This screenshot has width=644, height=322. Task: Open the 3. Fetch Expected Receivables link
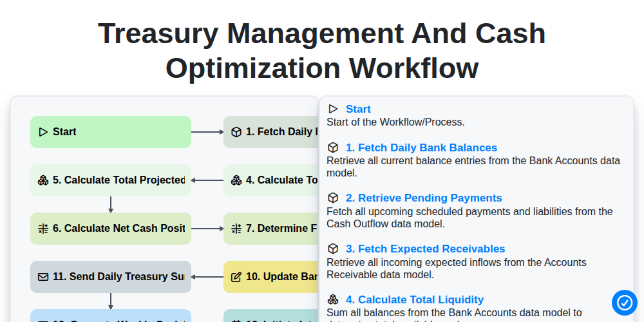pyautogui.click(x=426, y=249)
